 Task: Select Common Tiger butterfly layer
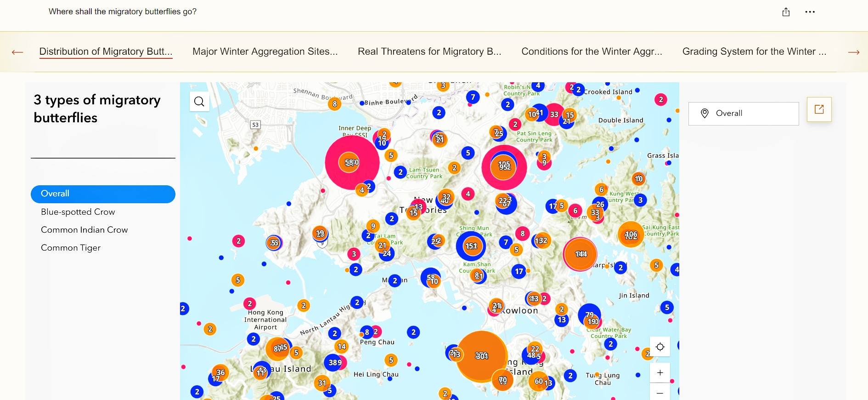pos(70,248)
